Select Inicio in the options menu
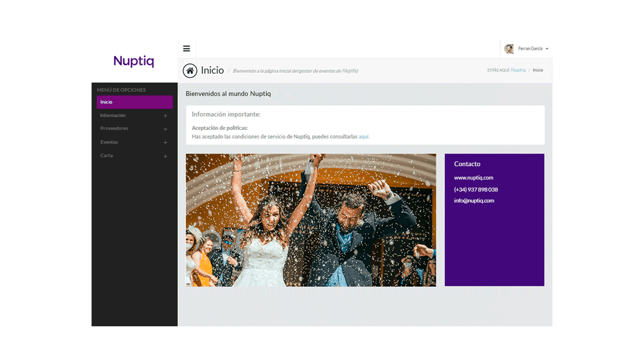644x362 pixels. [105, 102]
